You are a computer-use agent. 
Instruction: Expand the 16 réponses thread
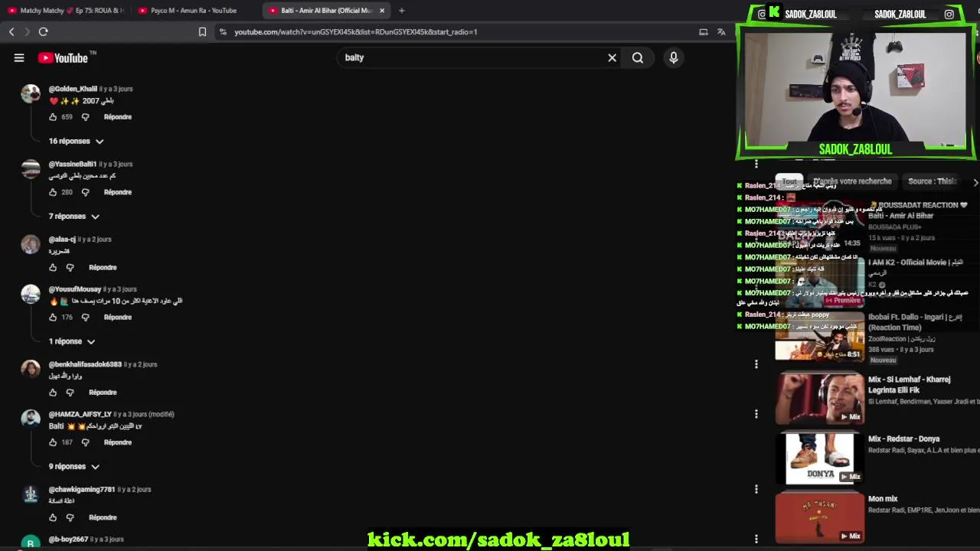pyautogui.click(x=77, y=141)
